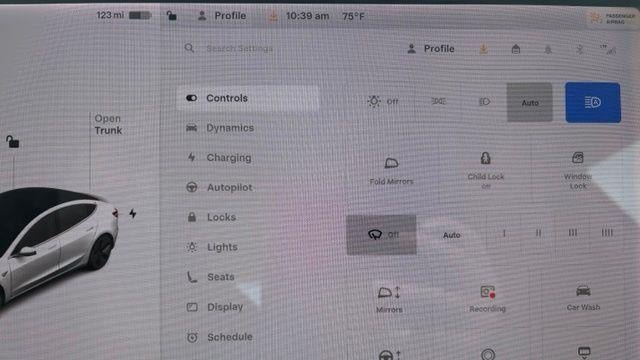The height and width of the screenshot is (360, 640).
Task: Toggle Child Lock
Action: pos(485,170)
